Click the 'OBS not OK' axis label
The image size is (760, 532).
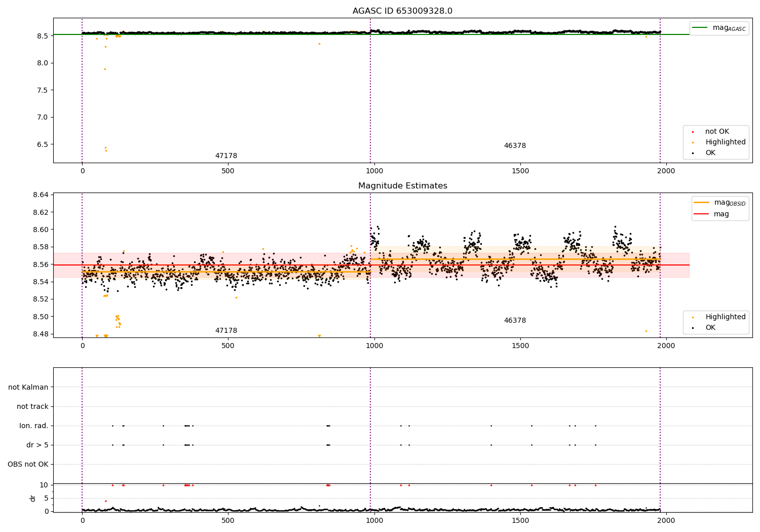[x=28, y=465]
